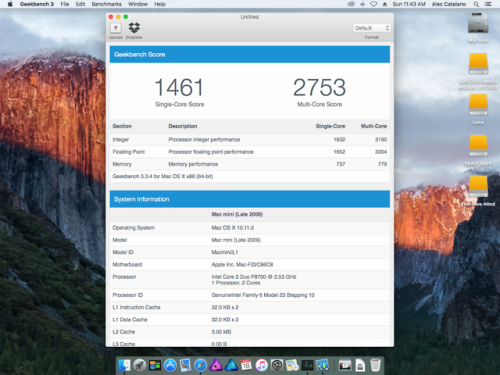The height and width of the screenshot is (375, 500).
Task: Open Notification Center icon
Action: [x=488, y=4]
